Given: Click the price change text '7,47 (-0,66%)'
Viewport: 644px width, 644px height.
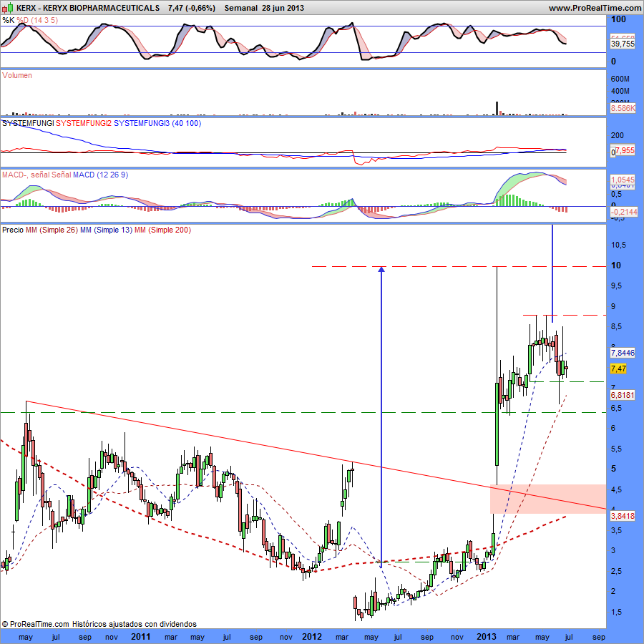Looking at the screenshot, I should (x=191, y=8).
